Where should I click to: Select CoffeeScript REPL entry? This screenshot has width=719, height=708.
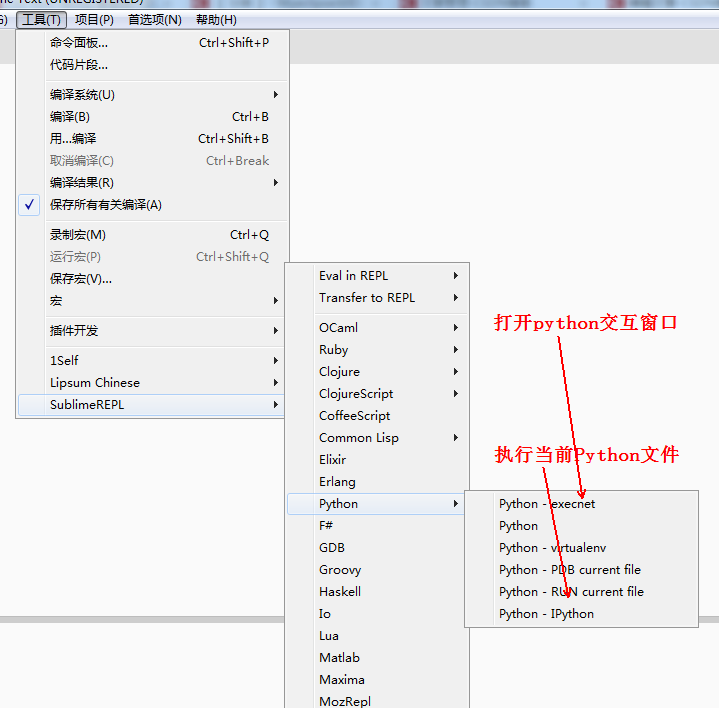coord(377,415)
